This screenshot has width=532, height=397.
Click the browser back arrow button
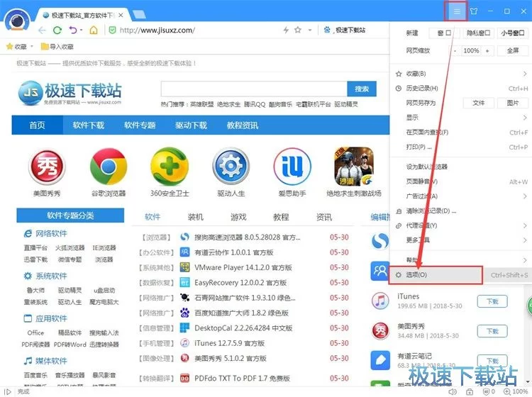point(42,30)
